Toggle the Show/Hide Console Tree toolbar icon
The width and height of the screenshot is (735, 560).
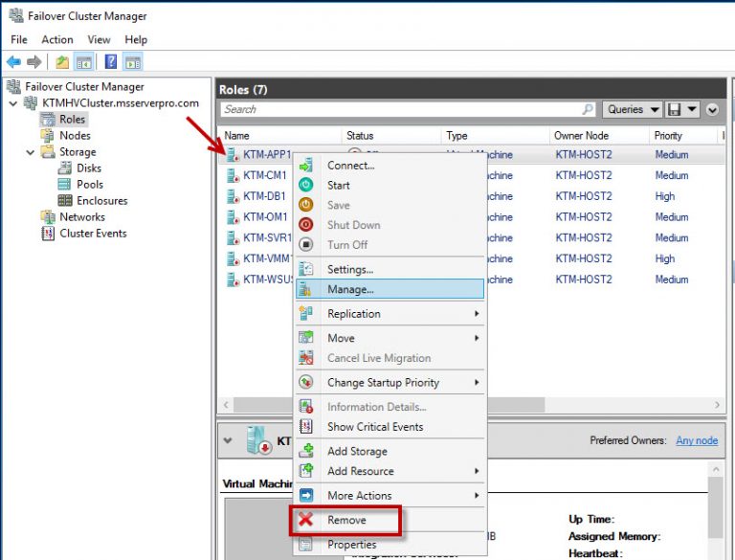pyautogui.click(x=84, y=62)
